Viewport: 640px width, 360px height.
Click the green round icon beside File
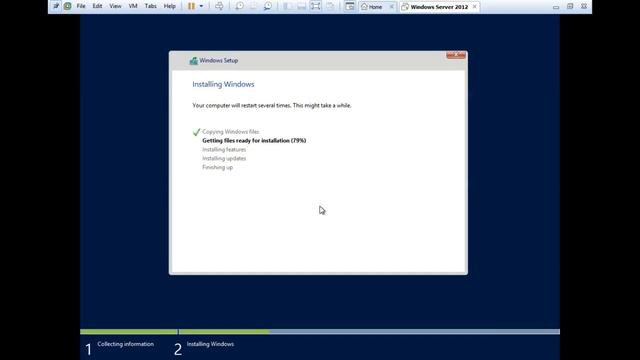click(x=67, y=6)
